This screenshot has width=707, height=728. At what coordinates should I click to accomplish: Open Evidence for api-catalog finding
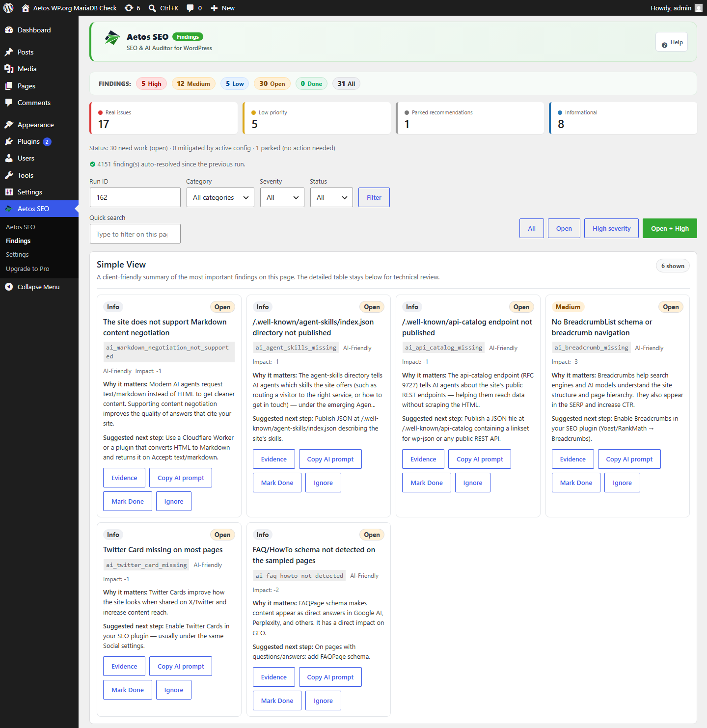(x=423, y=459)
